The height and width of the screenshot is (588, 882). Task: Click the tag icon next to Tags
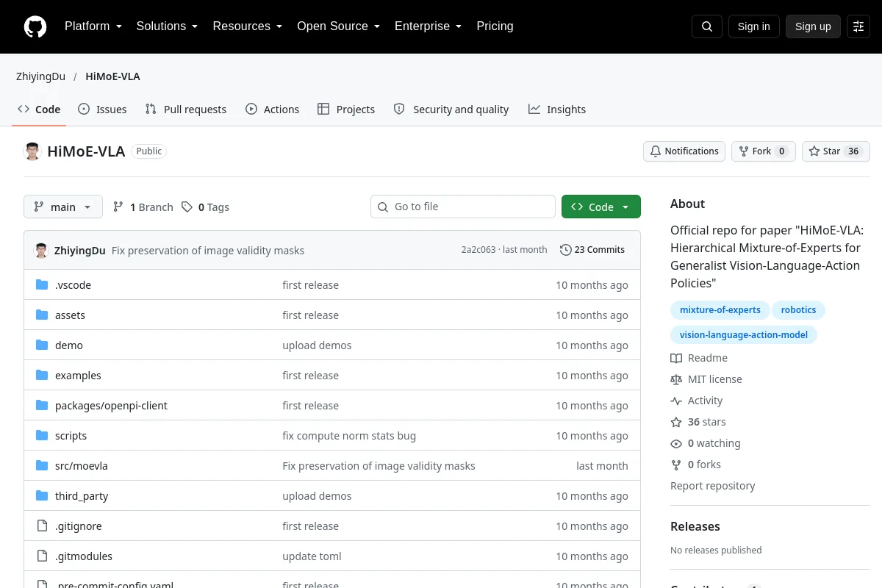tap(187, 207)
